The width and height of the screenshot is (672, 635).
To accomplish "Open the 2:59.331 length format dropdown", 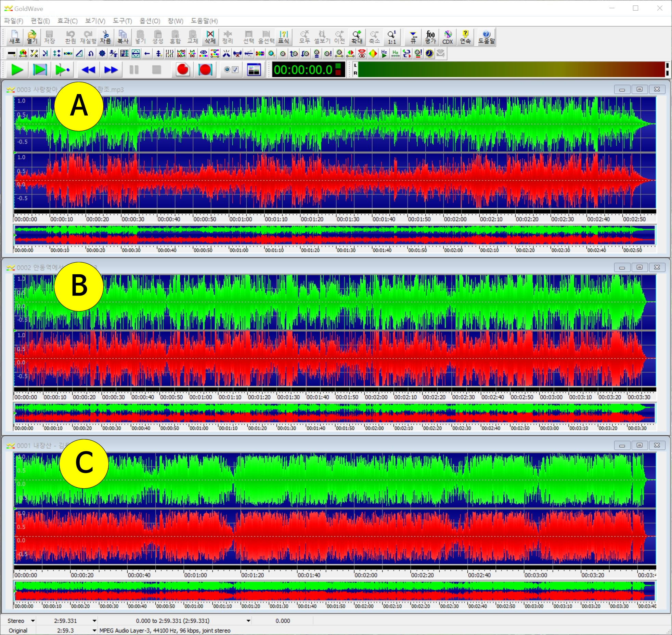I will (94, 621).
